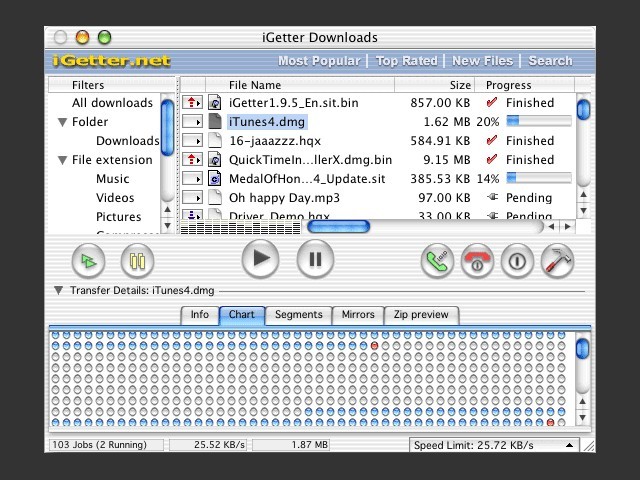Click the Search link in banner

[550, 61]
